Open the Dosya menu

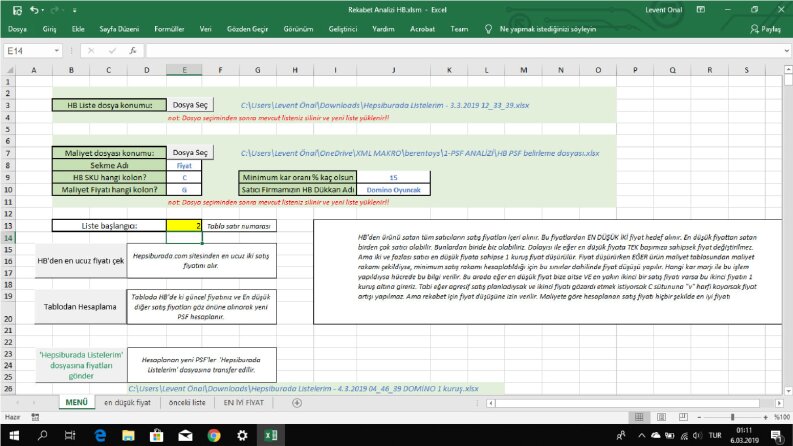pyautogui.click(x=17, y=29)
